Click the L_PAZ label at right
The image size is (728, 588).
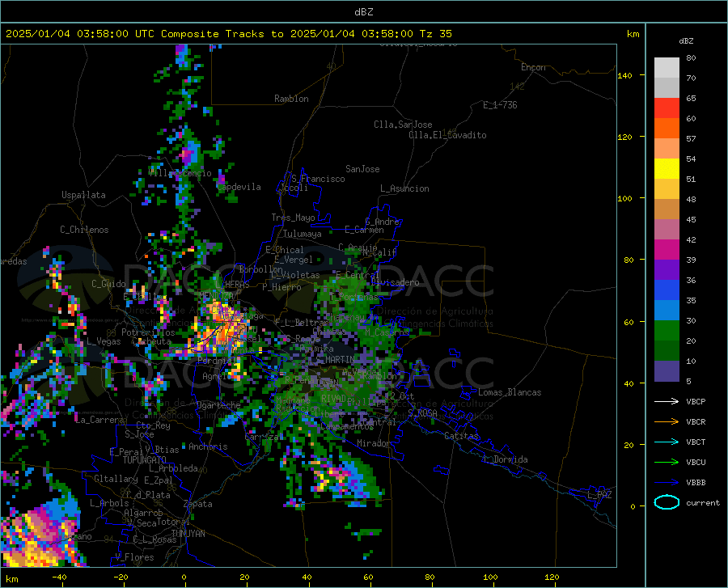(x=599, y=495)
